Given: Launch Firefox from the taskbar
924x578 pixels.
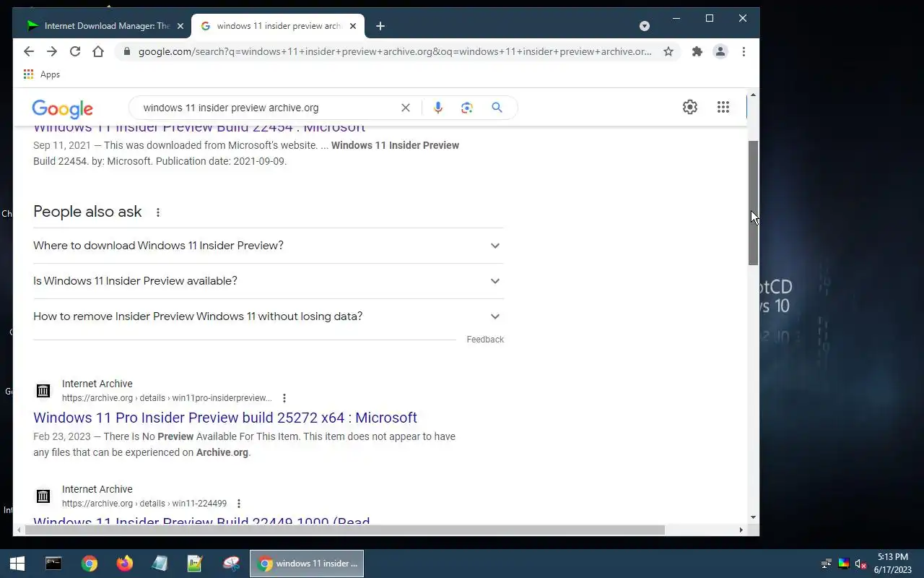Looking at the screenshot, I should coord(125,564).
